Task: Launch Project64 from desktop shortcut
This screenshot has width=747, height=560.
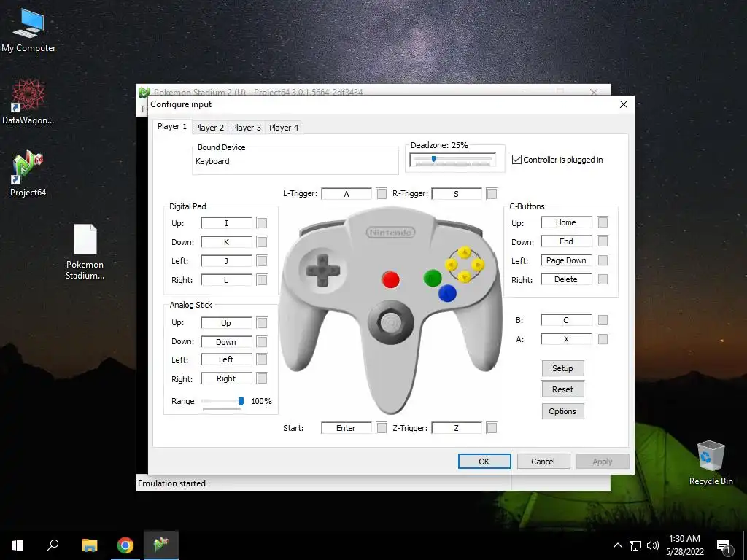Action: tap(28, 174)
